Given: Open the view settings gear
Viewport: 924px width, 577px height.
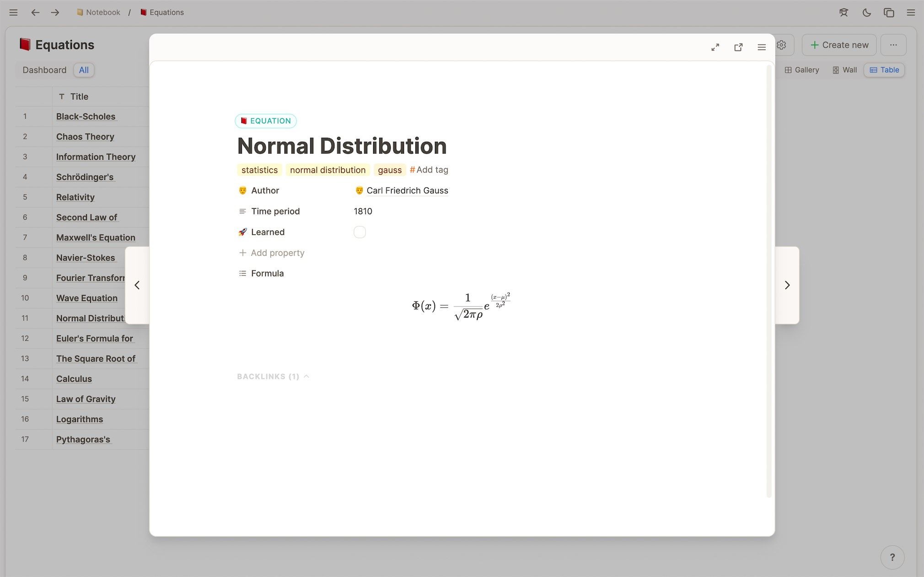Looking at the screenshot, I should pyautogui.click(x=781, y=45).
